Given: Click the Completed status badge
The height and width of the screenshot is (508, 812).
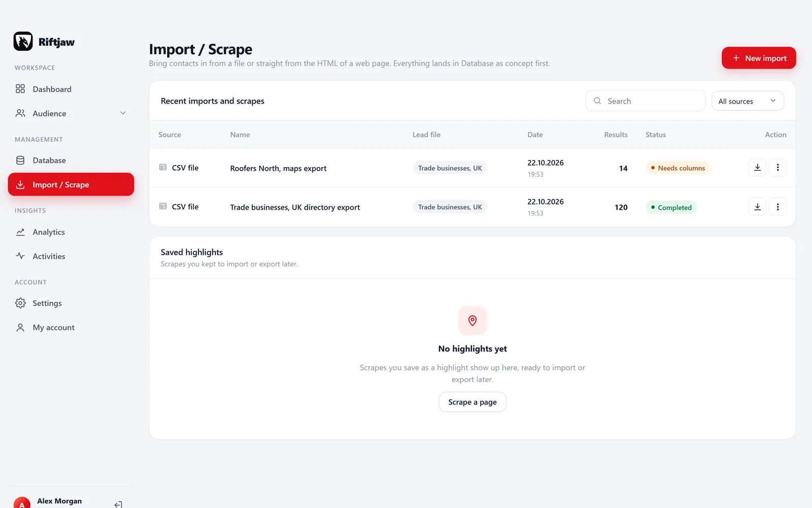Looking at the screenshot, I should 671,207.
